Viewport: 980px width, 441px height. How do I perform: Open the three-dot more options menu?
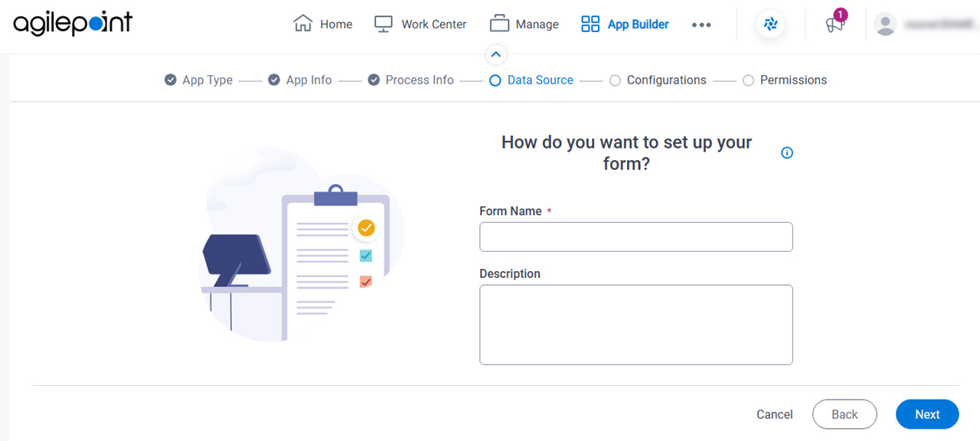(701, 24)
